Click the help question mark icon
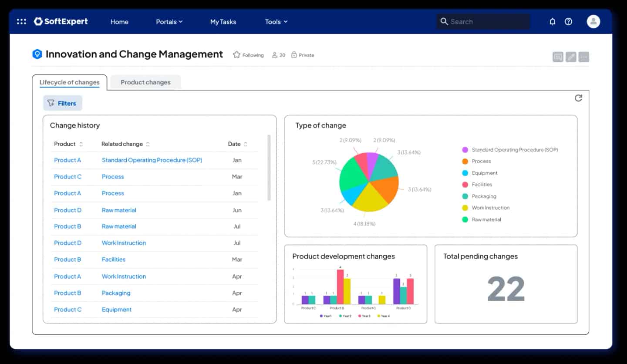The height and width of the screenshot is (364, 627). click(568, 21)
